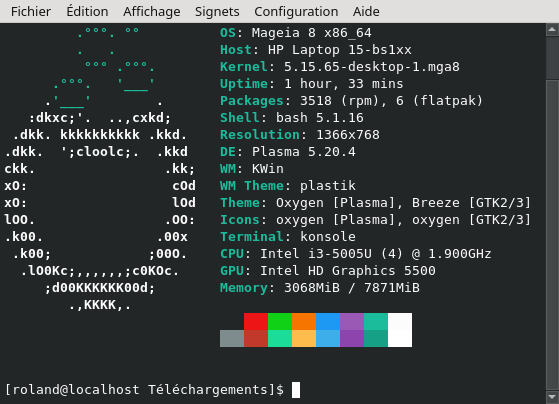Click the purple color block in top row
The height and width of the screenshot is (404, 559).
point(352,322)
